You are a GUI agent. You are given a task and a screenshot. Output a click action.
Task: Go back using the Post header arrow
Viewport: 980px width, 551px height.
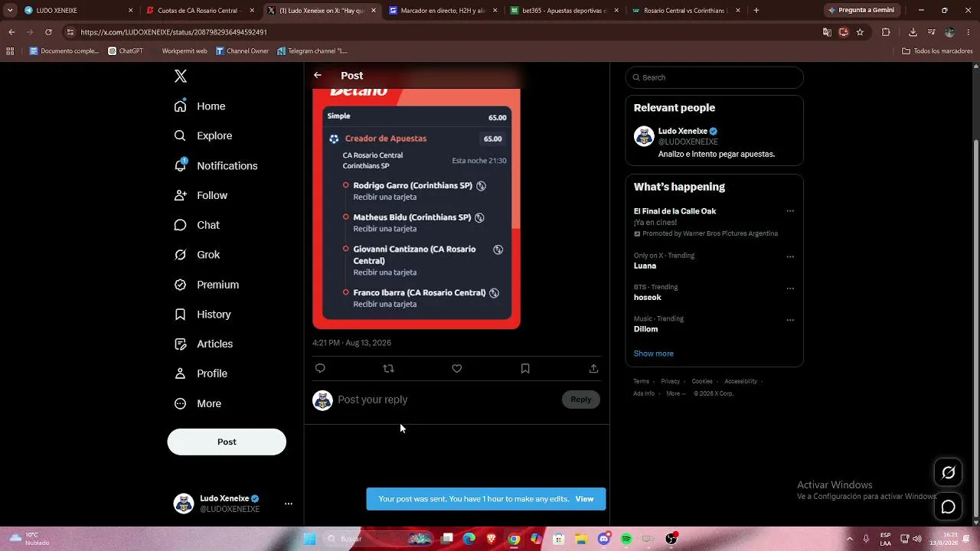[x=318, y=75]
